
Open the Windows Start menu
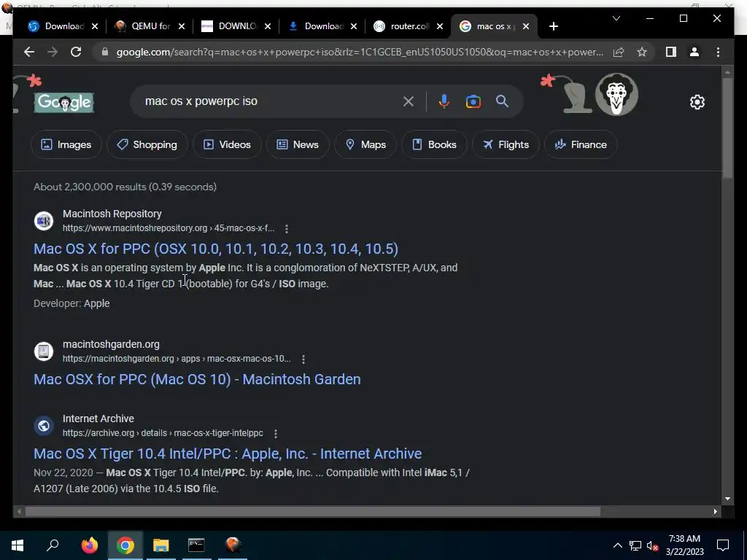click(18, 545)
